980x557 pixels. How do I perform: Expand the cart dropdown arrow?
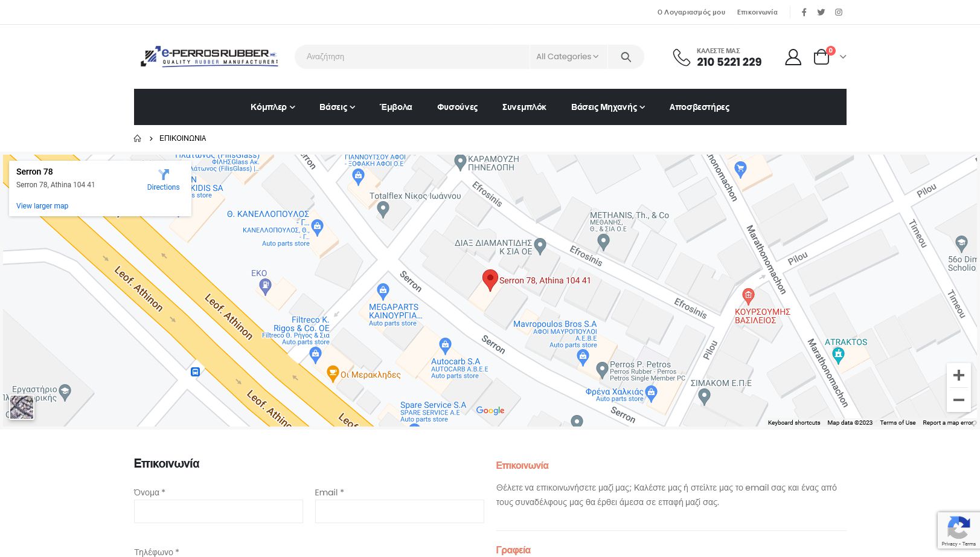coord(843,57)
